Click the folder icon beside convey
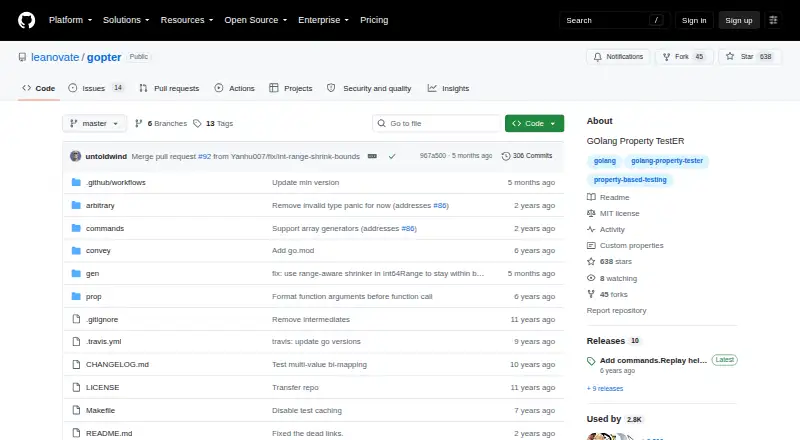 click(76, 251)
